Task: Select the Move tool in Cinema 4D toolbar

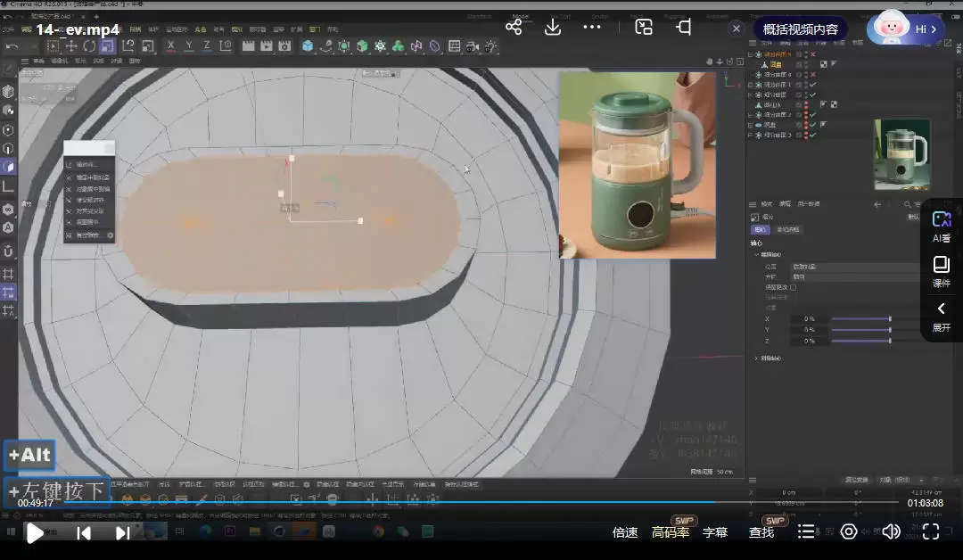Action: (71, 46)
